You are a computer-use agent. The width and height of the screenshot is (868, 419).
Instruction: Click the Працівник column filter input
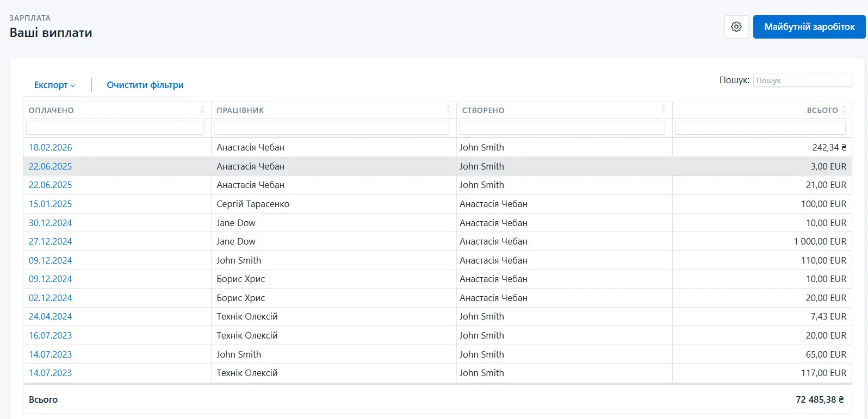pyautogui.click(x=331, y=128)
